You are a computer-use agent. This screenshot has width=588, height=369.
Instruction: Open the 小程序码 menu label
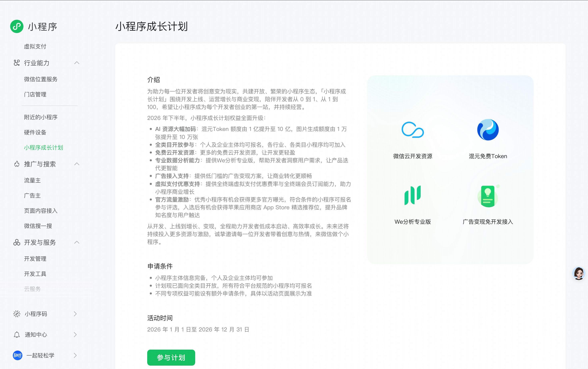coord(36,314)
